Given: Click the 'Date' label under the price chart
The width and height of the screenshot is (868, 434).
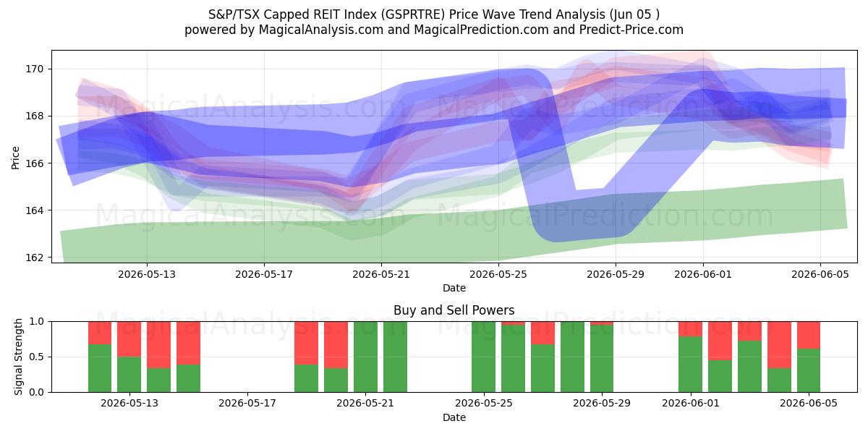Looking at the screenshot, I should click(454, 288).
